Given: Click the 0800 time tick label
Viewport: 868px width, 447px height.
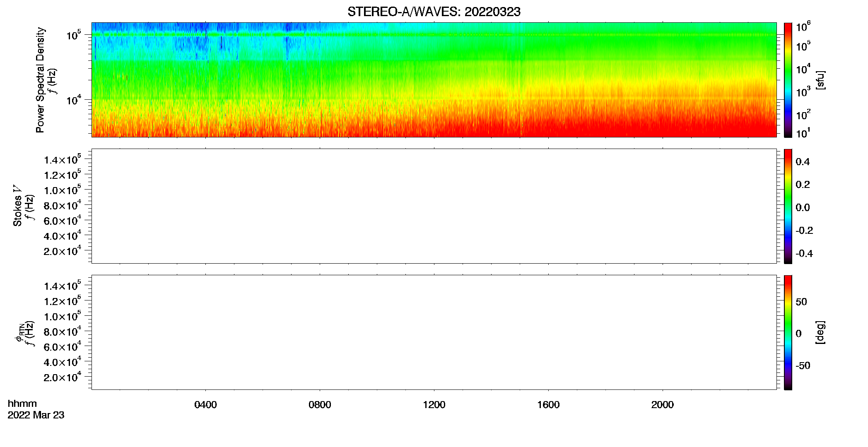Looking at the screenshot, I should click(x=320, y=405).
